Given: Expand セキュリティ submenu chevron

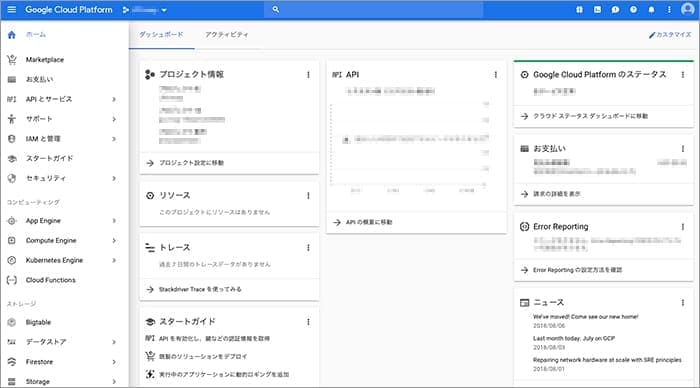Looking at the screenshot, I should coord(114,178).
